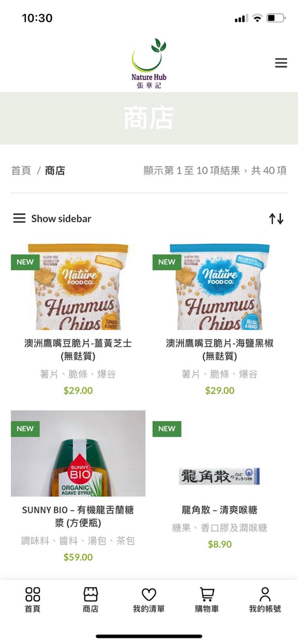Viewport: 298px width, 644px height.
Task: Toggle Show sidebar
Action: click(52, 219)
